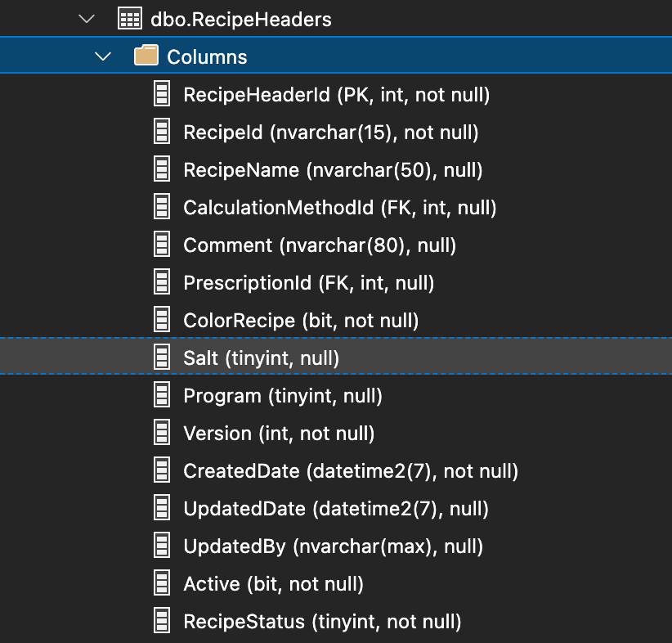Click the column icon next to RecipeStatus
The image size is (672, 643).
(x=162, y=621)
